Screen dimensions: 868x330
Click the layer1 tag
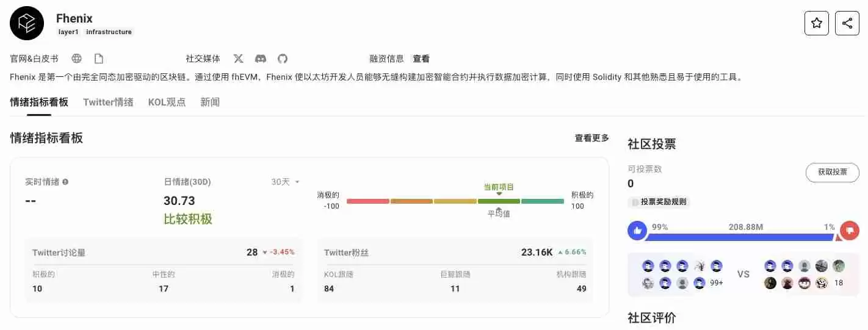[x=69, y=32]
